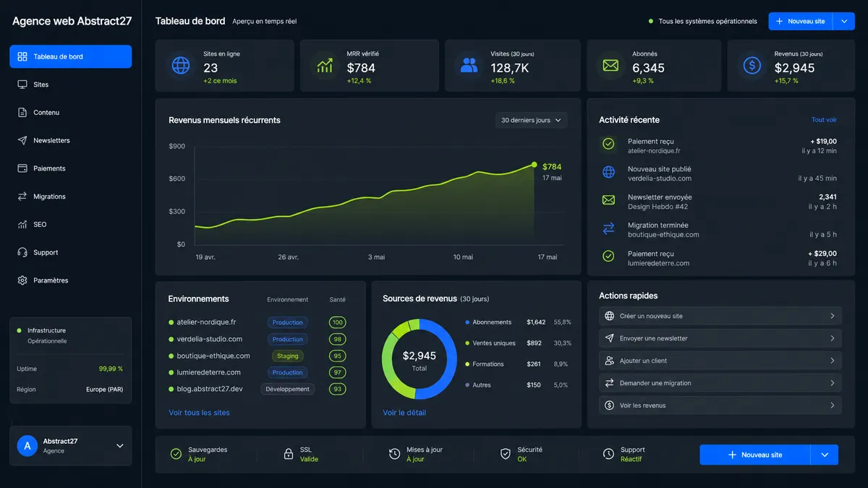Click globe icon in Créer un nouveau site
Screen dimensions: 868x488
609,316
